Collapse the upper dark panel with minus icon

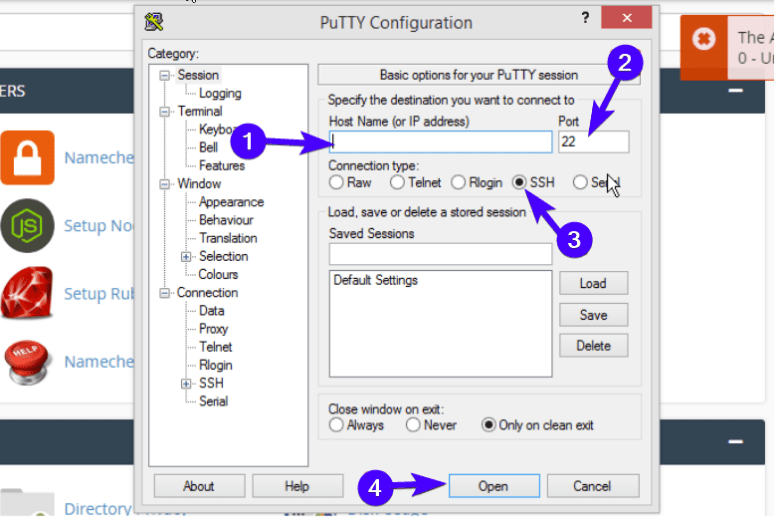[735, 90]
